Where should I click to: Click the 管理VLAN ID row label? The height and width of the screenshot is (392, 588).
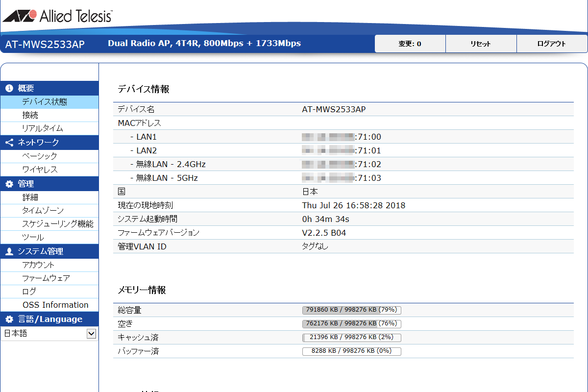point(142,246)
